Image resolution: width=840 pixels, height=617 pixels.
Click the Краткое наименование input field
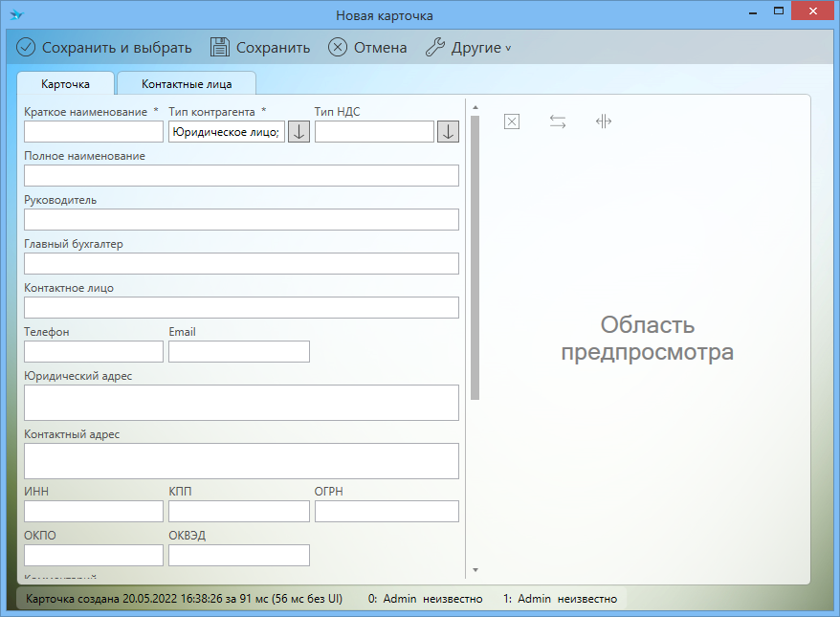point(94,132)
